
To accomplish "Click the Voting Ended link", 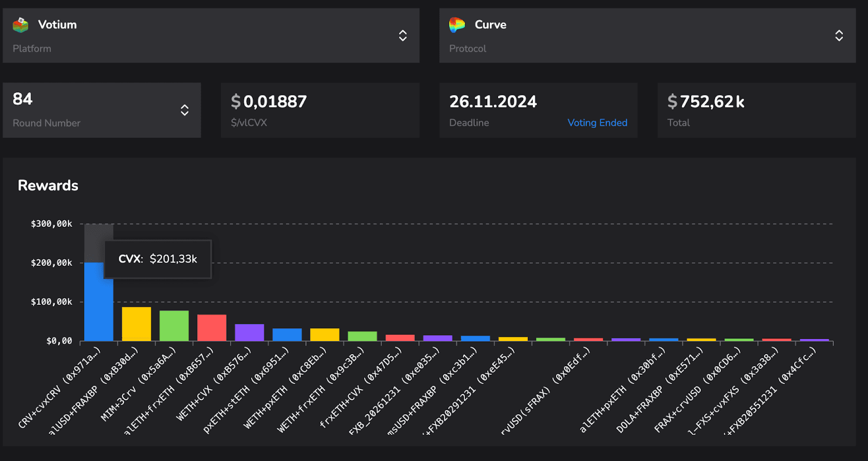I will click(597, 123).
